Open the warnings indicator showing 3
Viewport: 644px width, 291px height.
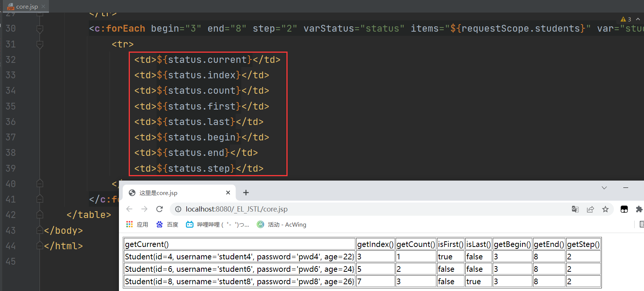tap(626, 19)
